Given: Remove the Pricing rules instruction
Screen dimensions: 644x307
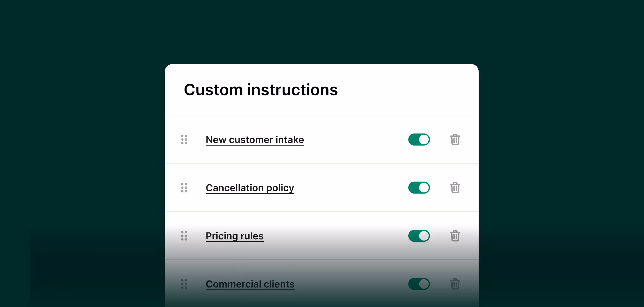Looking at the screenshot, I should point(455,236).
